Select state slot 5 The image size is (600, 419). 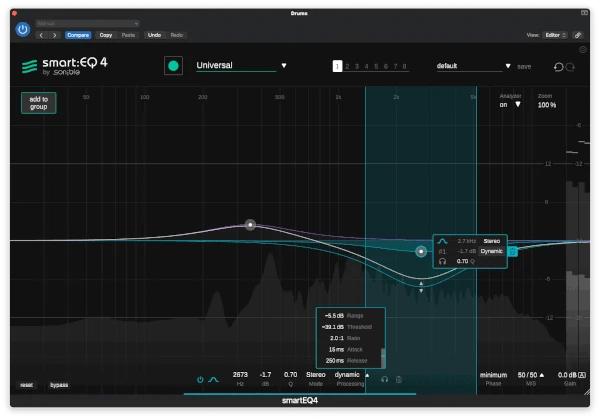point(376,66)
